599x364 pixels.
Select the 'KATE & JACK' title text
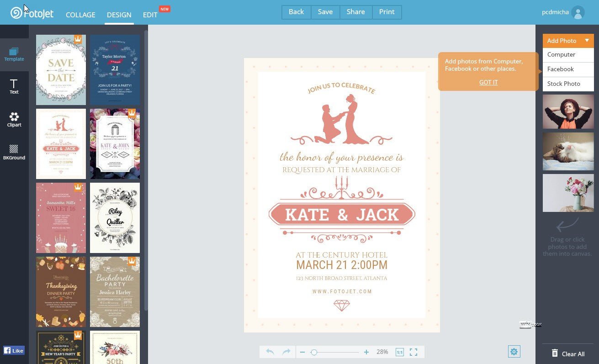pyautogui.click(x=342, y=215)
